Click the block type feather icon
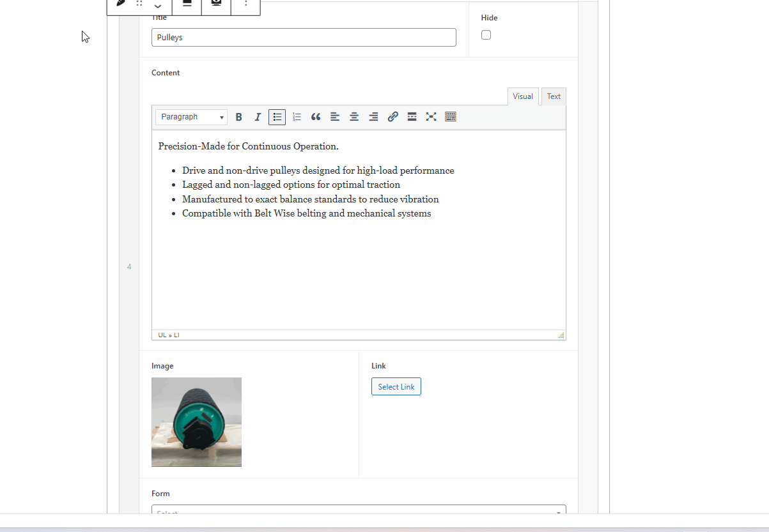The image size is (769, 532). click(120, 4)
